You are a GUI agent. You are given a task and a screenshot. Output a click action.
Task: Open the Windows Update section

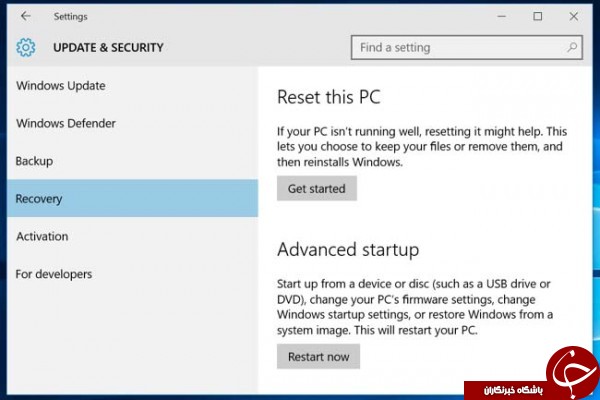(132, 85)
